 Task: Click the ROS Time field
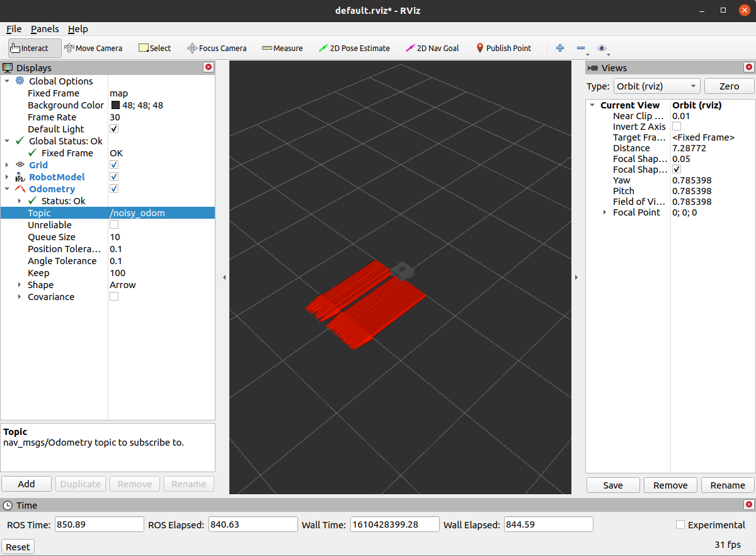(x=100, y=524)
